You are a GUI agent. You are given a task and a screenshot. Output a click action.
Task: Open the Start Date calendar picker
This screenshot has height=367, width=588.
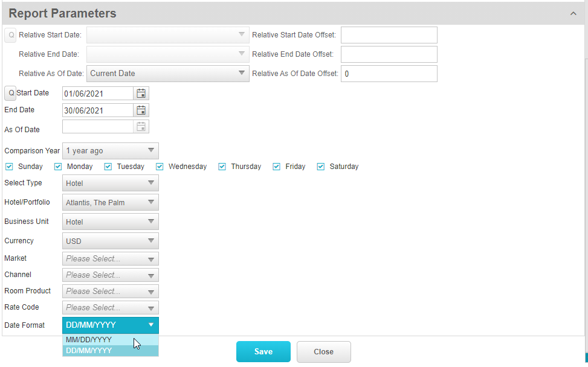[x=141, y=93]
